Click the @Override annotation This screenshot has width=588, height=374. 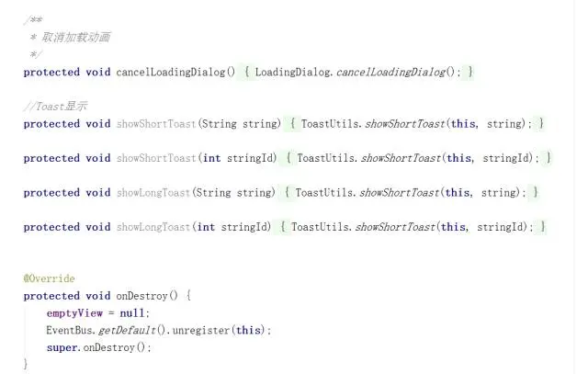point(49,278)
